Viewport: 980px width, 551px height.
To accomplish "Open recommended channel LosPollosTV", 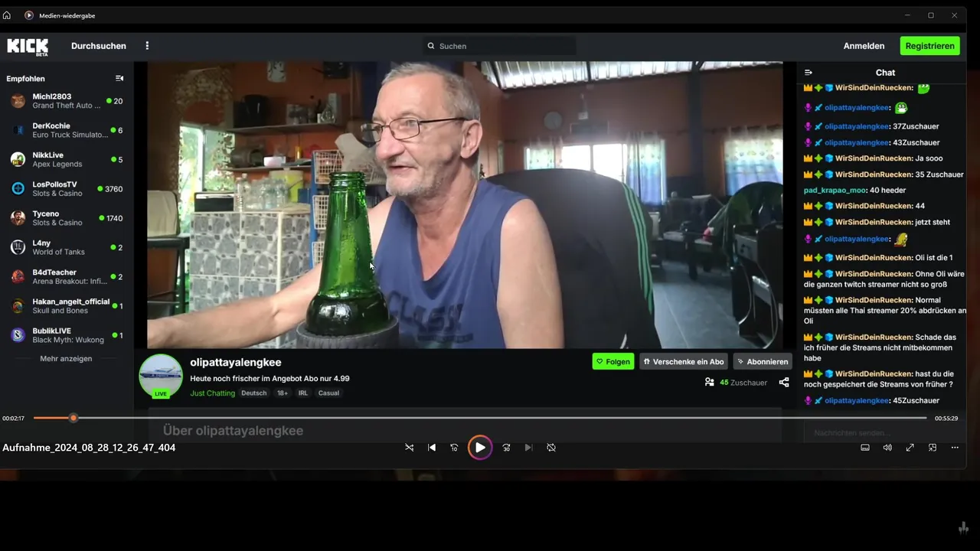I will [67, 188].
